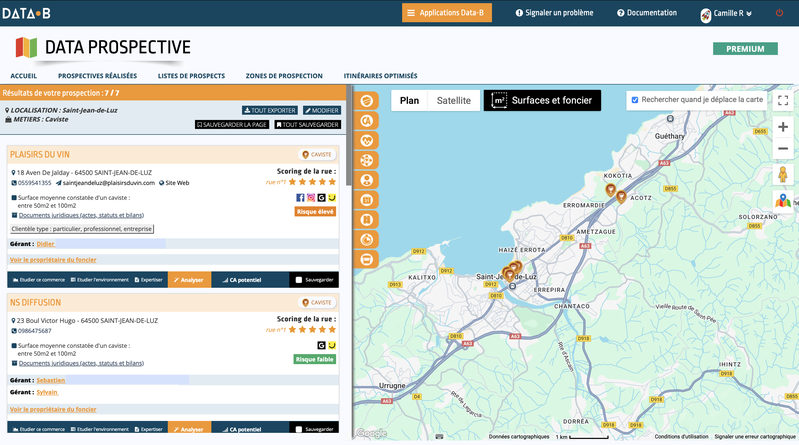Select the Street View pegman
799x445 pixels.
(x=783, y=174)
